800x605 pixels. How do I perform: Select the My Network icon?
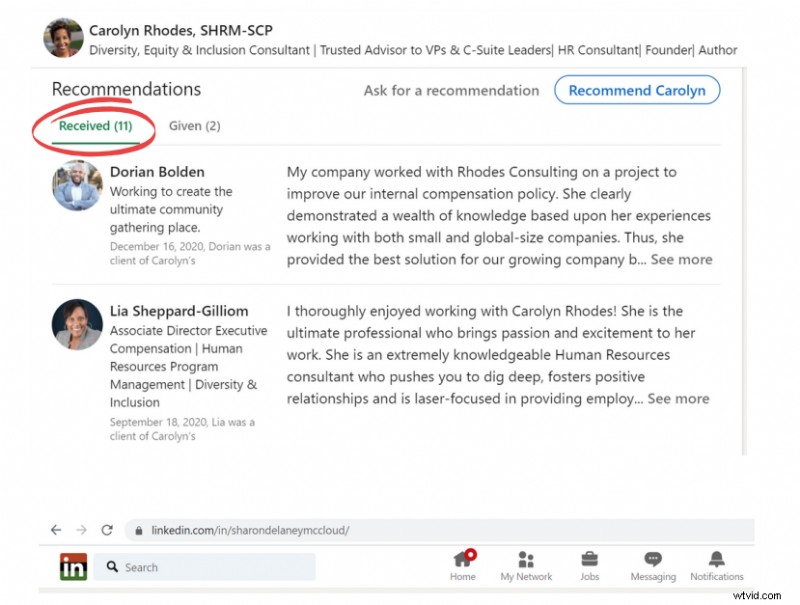point(526,560)
